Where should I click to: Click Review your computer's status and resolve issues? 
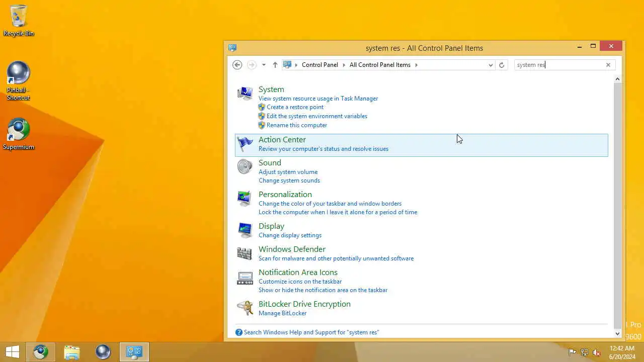click(324, 149)
